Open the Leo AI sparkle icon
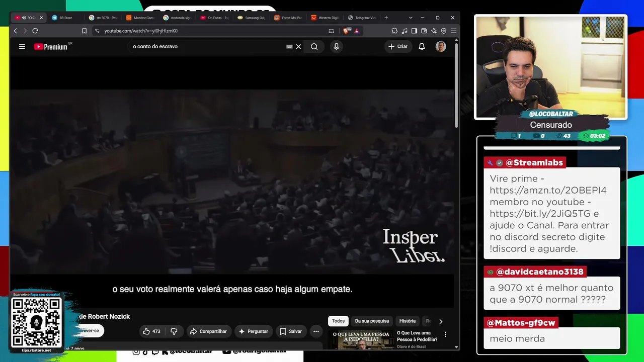The height and width of the screenshot is (362, 644). click(434, 31)
